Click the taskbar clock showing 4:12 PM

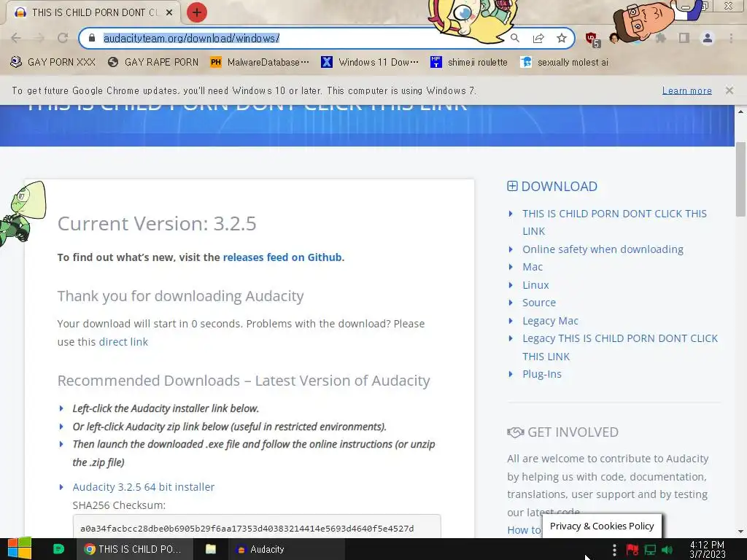(708, 550)
